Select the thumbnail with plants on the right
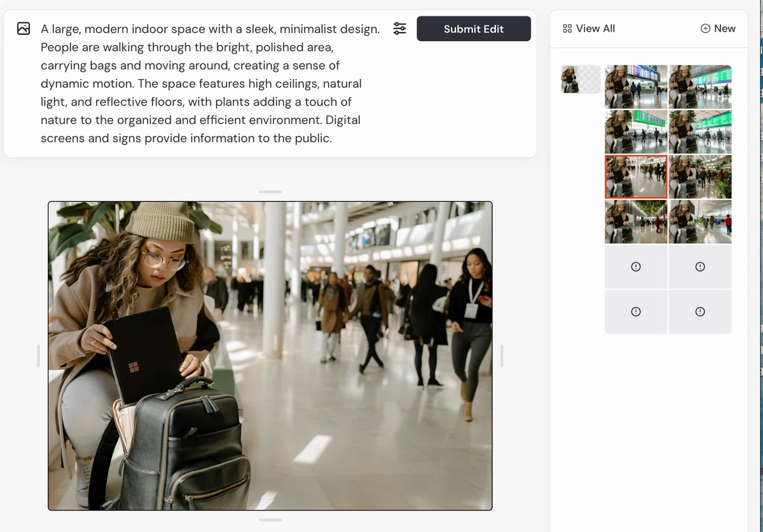763x532 pixels. coord(700,177)
